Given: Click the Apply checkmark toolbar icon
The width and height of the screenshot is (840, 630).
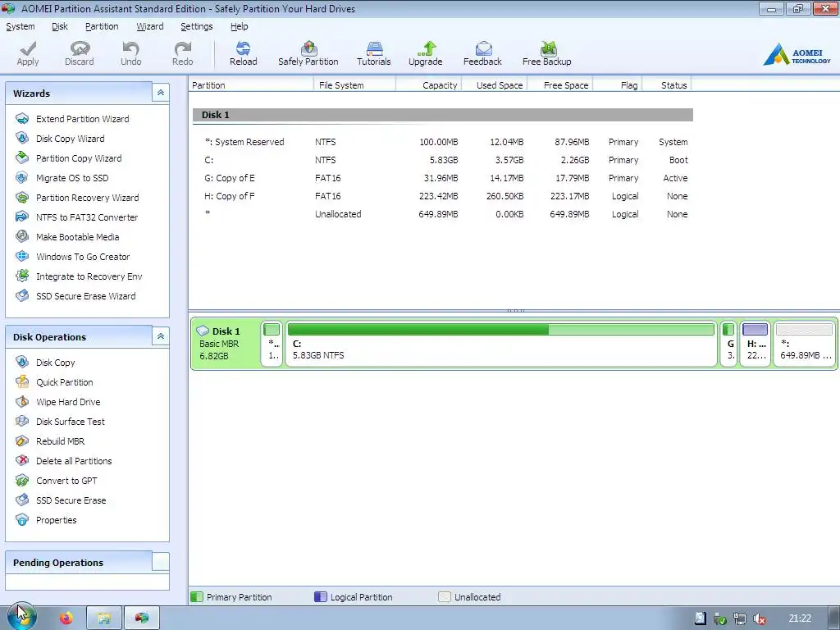Looking at the screenshot, I should coord(28,48).
